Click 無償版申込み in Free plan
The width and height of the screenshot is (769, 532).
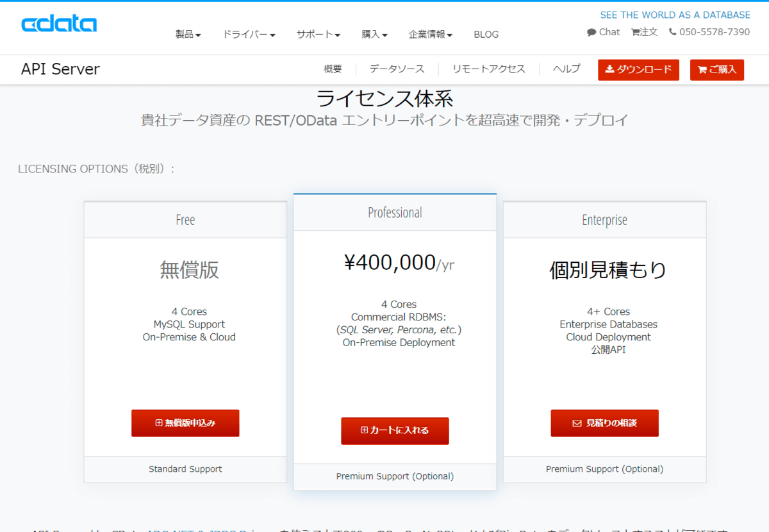[x=185, y=423]
